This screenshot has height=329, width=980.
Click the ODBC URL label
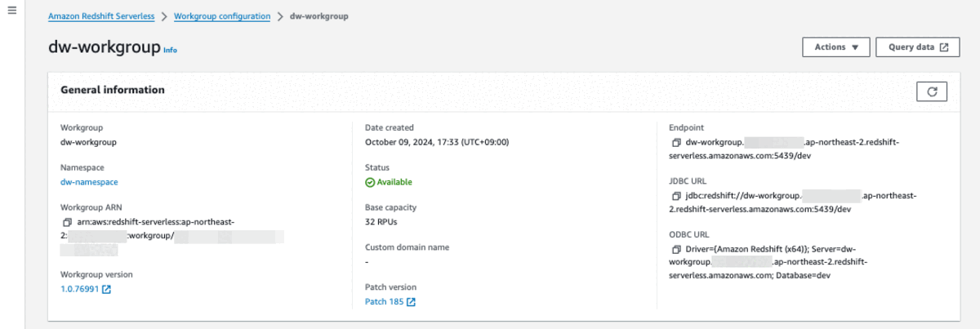(691, 234)
